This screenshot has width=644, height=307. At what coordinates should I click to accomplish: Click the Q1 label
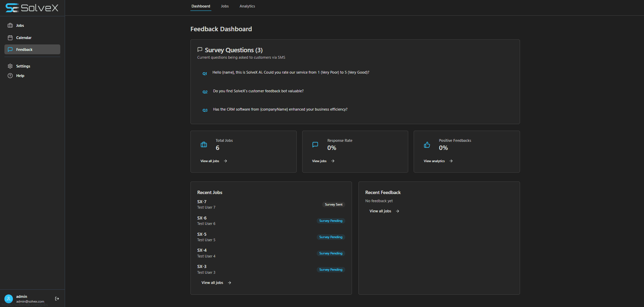pyautogui.click(x=205, y=74)
